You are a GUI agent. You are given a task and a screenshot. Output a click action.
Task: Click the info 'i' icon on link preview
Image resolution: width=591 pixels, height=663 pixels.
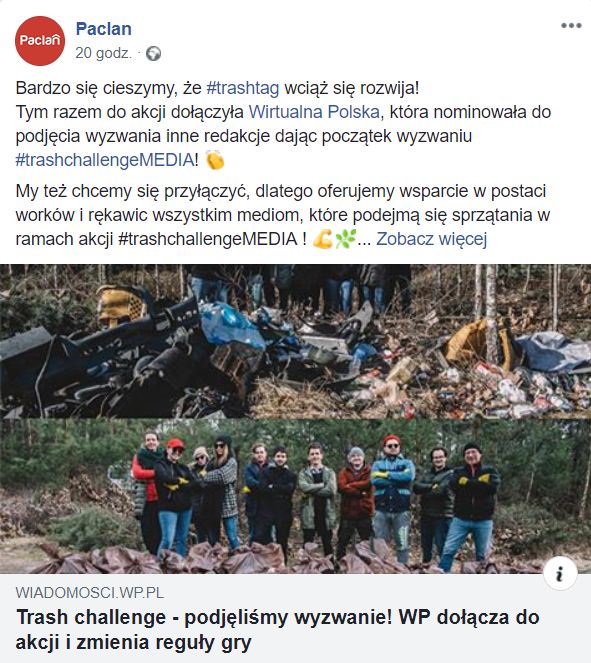click(560, 574)
